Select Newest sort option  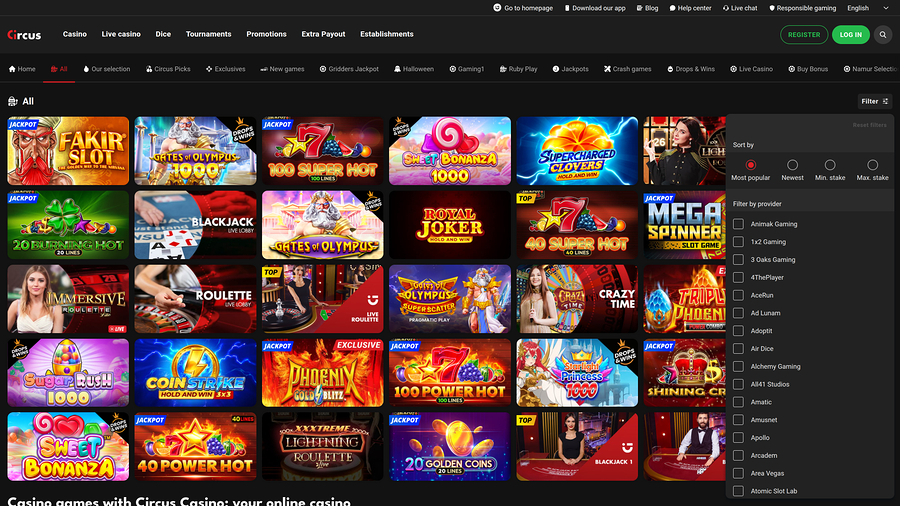tap(792, 165)
